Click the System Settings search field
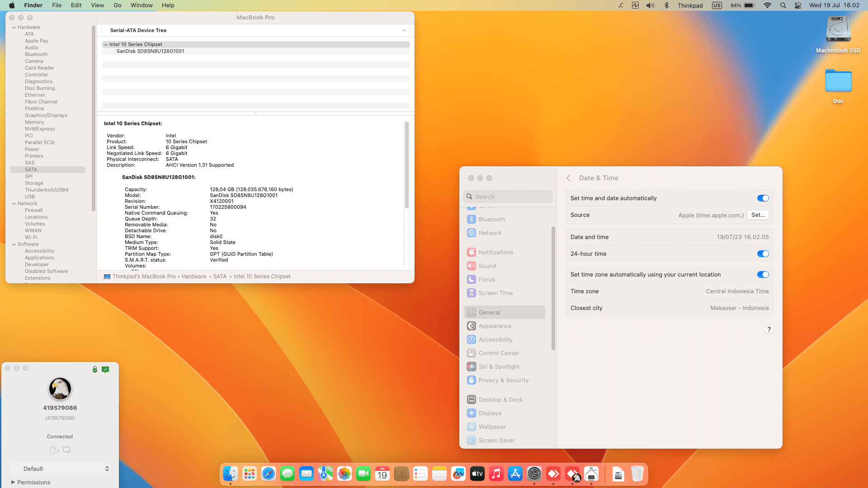This screenshot has width=868, height=488. [508, 197]
